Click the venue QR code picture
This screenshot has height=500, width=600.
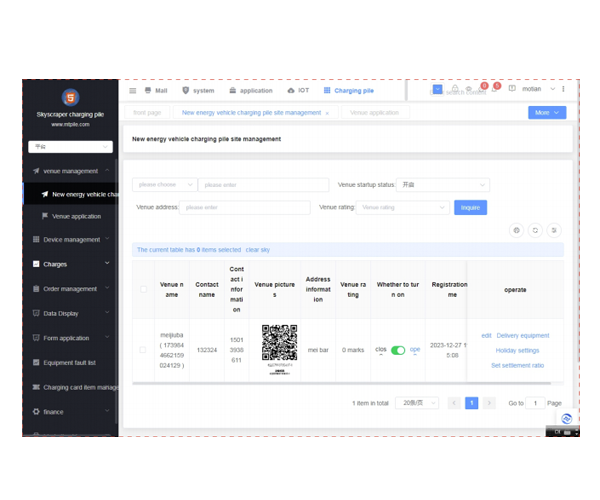point(279,343)
